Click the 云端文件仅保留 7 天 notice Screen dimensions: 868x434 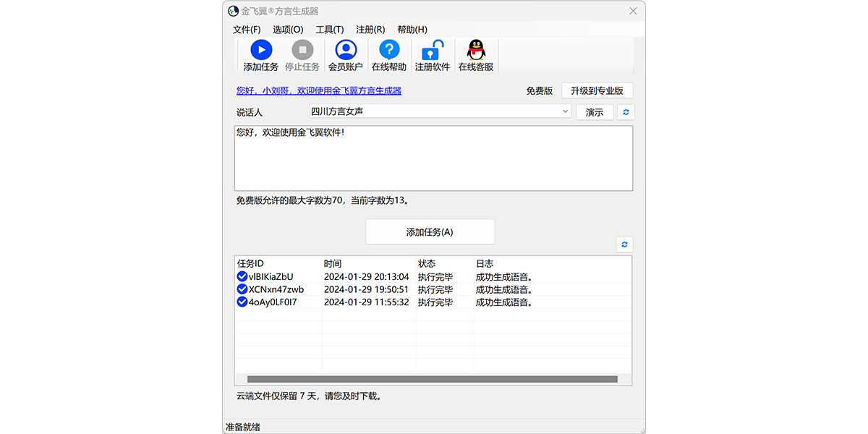click(309, 396)
